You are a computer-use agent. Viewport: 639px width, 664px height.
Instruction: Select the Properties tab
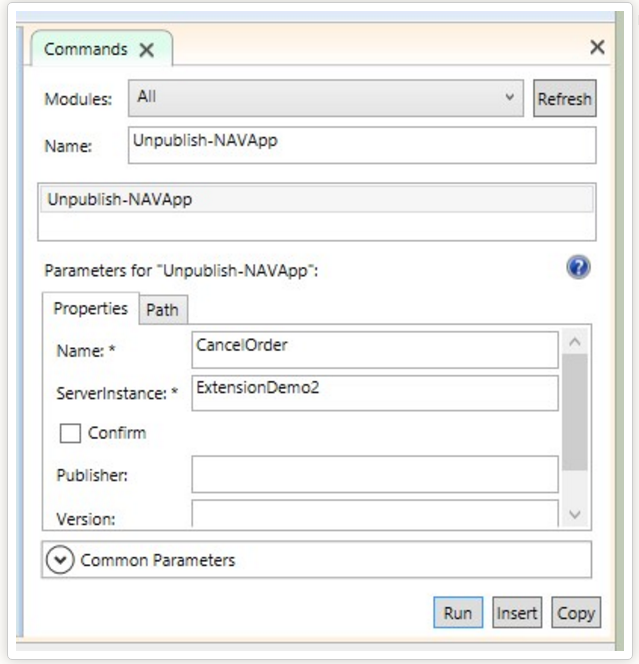coord(91,308)
